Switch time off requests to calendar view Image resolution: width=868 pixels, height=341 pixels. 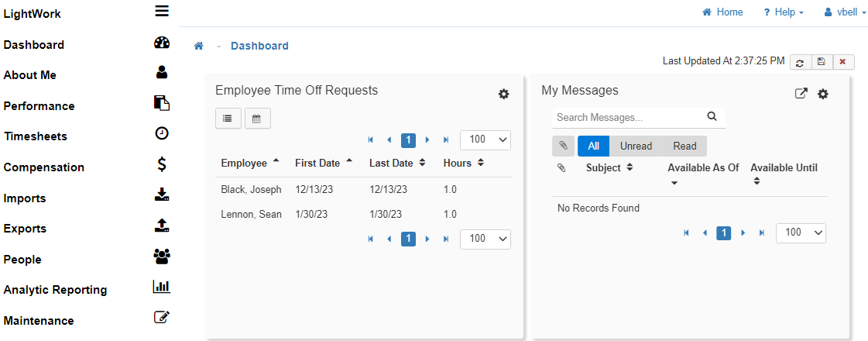[257, 119]
